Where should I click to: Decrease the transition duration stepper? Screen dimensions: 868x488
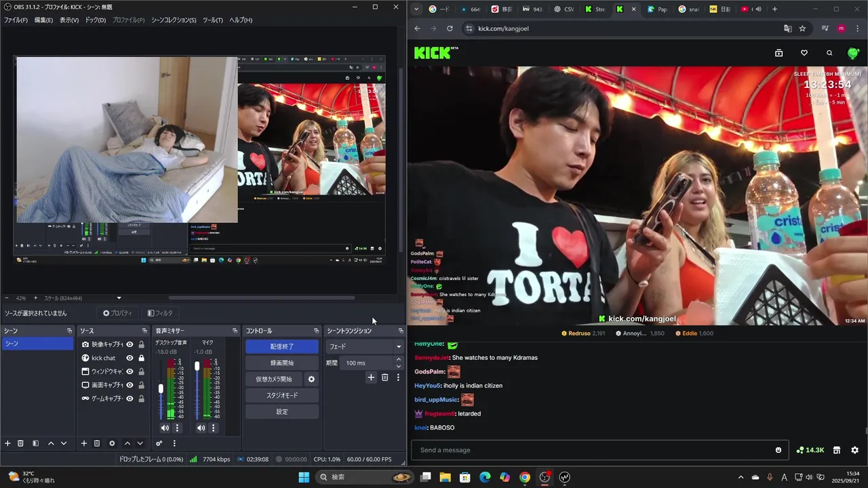click(399, 366)
